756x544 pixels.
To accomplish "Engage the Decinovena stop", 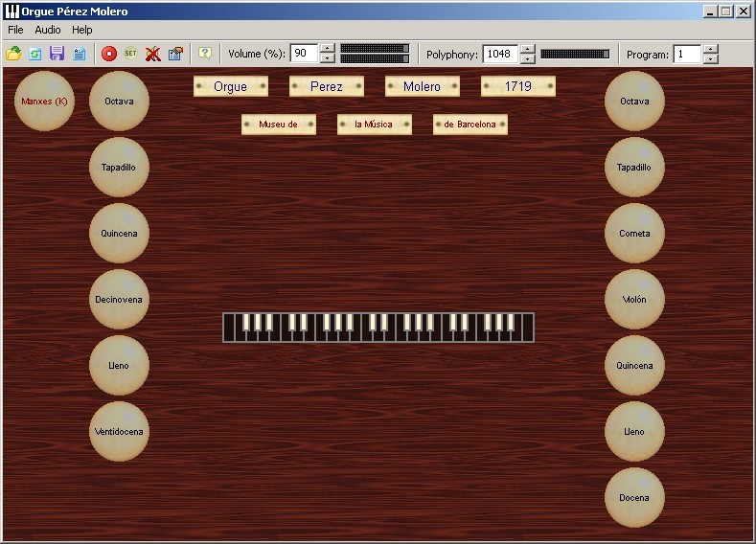I will click(119, 299).
